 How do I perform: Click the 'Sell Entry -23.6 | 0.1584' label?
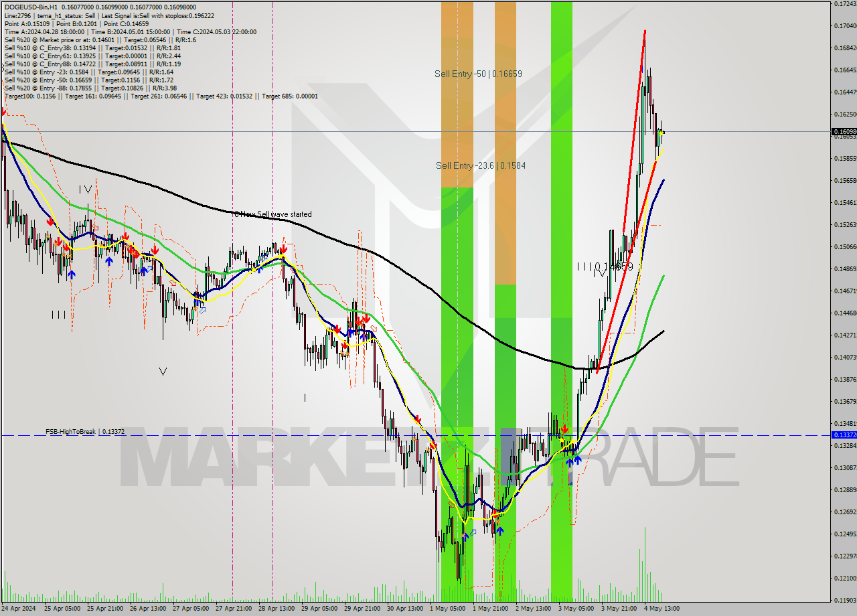tap(480, 165)
